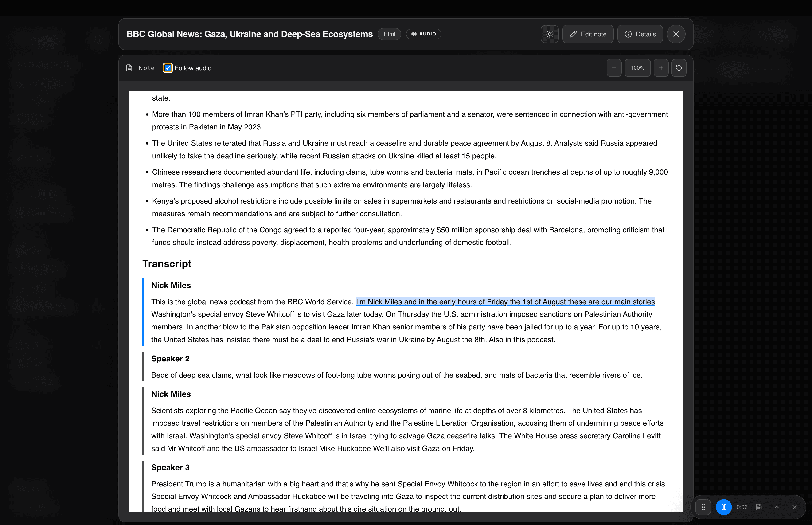Expand the mini player with the chevron
Screen dimensions: 812x525
pos(777,507)
